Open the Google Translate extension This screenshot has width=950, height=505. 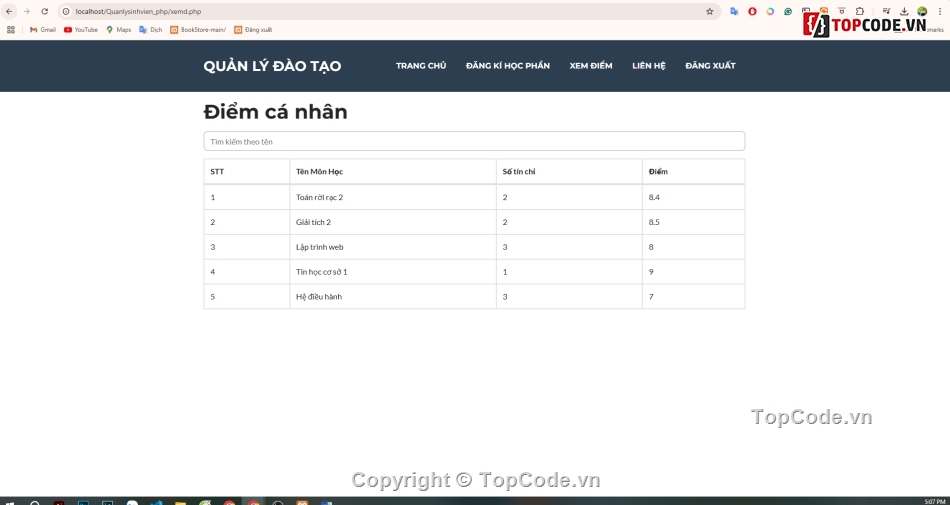coord(734,12)
